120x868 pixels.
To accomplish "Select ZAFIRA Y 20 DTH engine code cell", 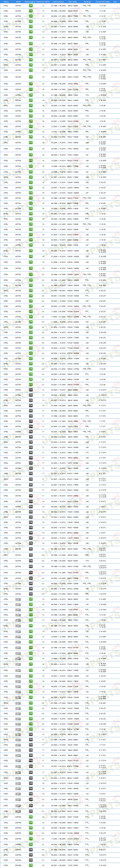I will (103, 854).
